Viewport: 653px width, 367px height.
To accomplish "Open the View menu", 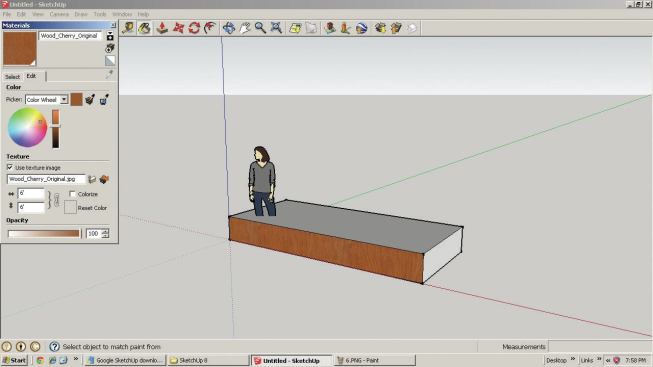I will (x=37, y=14).
